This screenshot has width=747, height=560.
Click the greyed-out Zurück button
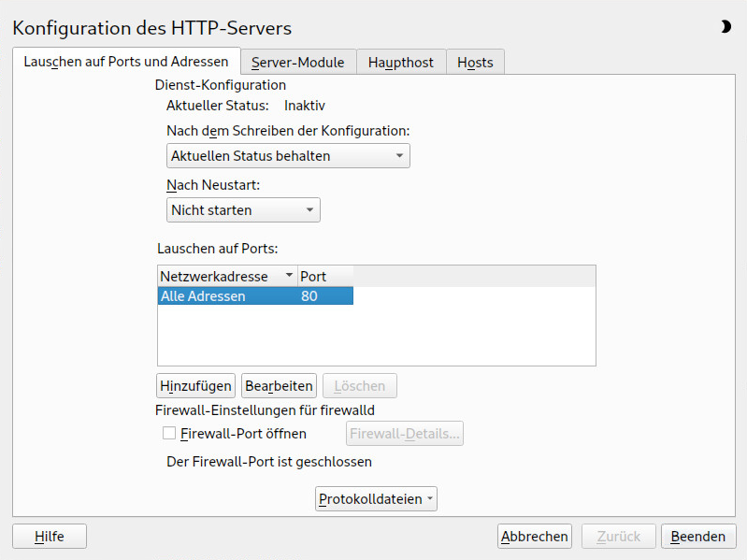point(619,537)
